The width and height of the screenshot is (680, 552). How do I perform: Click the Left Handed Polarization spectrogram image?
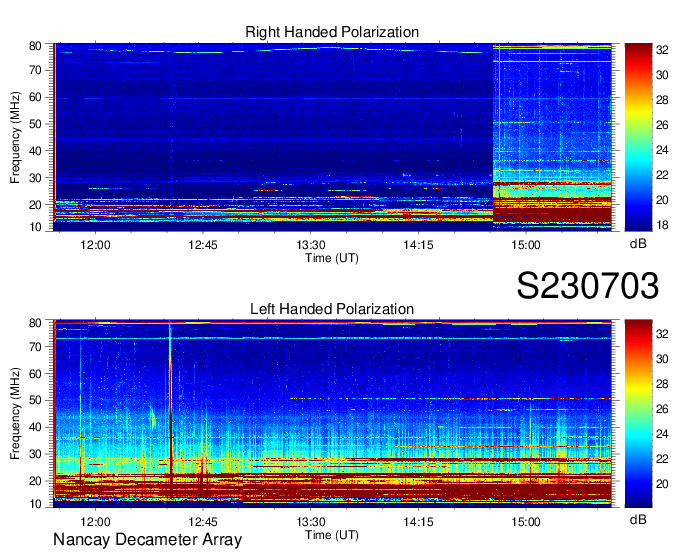[333, 414]
